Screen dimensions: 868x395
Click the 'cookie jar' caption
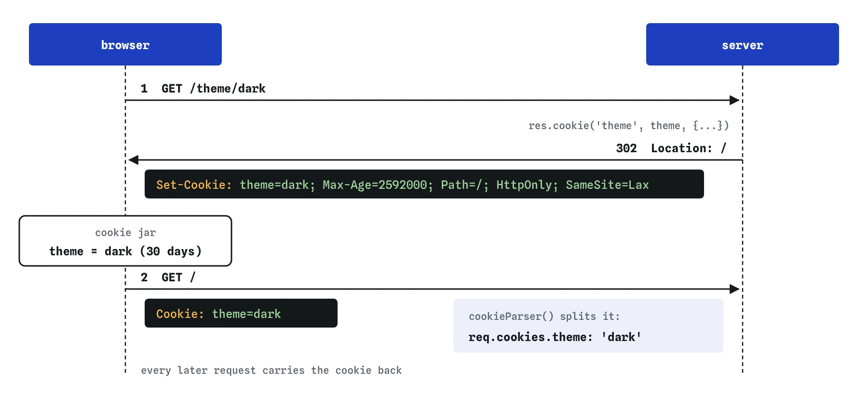click(125, 233)
